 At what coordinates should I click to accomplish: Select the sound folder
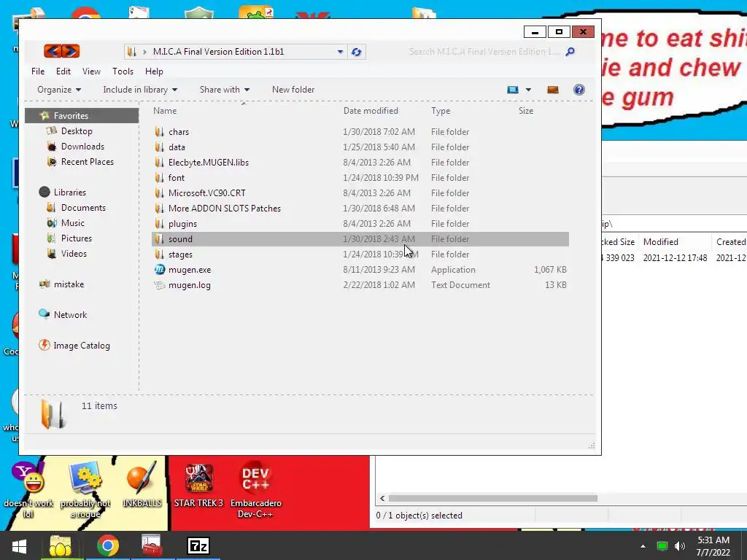point(360,239)
